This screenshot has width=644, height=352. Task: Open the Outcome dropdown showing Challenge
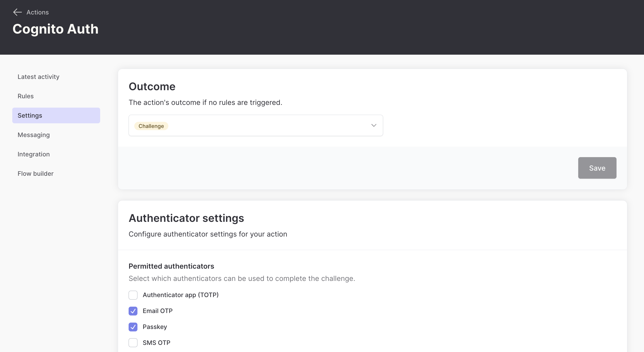[x=255, y=125]
